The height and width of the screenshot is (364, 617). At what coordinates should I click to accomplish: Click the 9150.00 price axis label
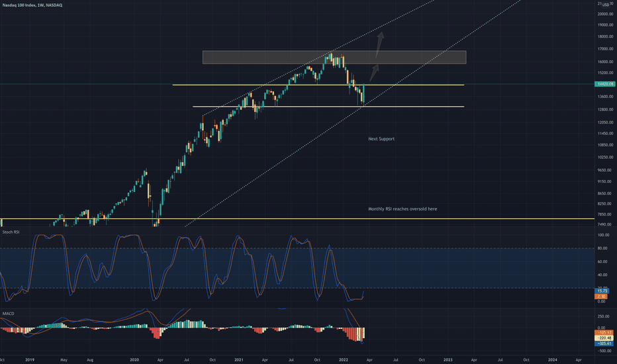click(x=605, y=182)
